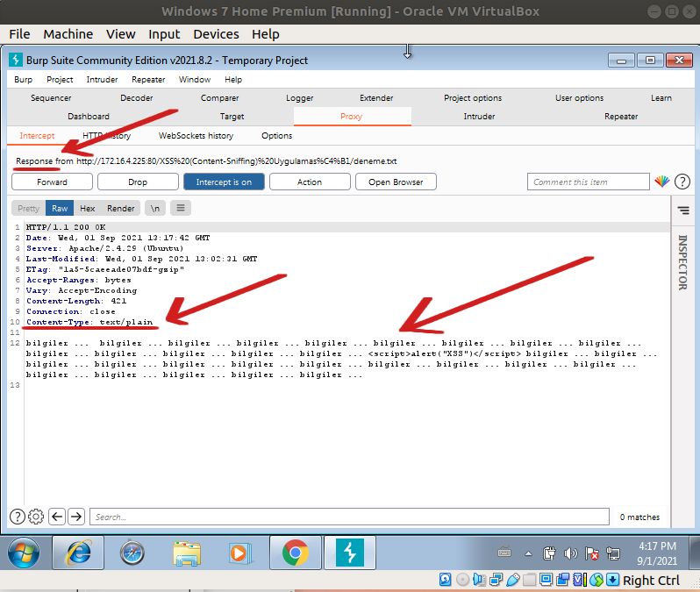
Task: Switch to Burp Suite taskbar icon
Action: (350, 553)
